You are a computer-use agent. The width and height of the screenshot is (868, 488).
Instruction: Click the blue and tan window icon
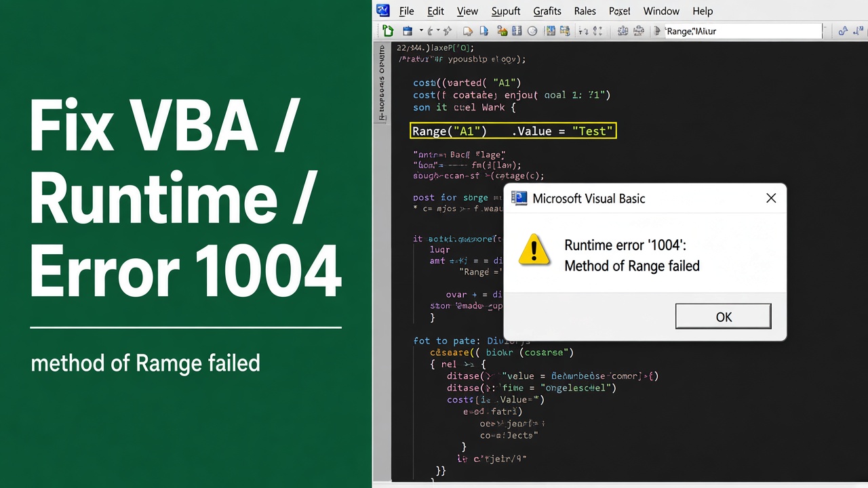[564, 30]
